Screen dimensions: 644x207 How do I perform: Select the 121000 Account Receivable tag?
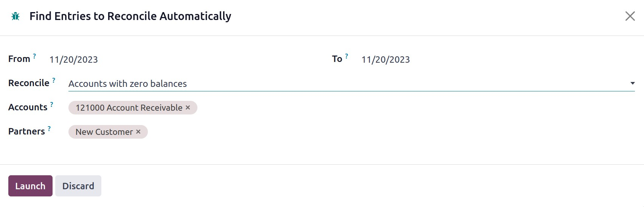coord(129,108)
